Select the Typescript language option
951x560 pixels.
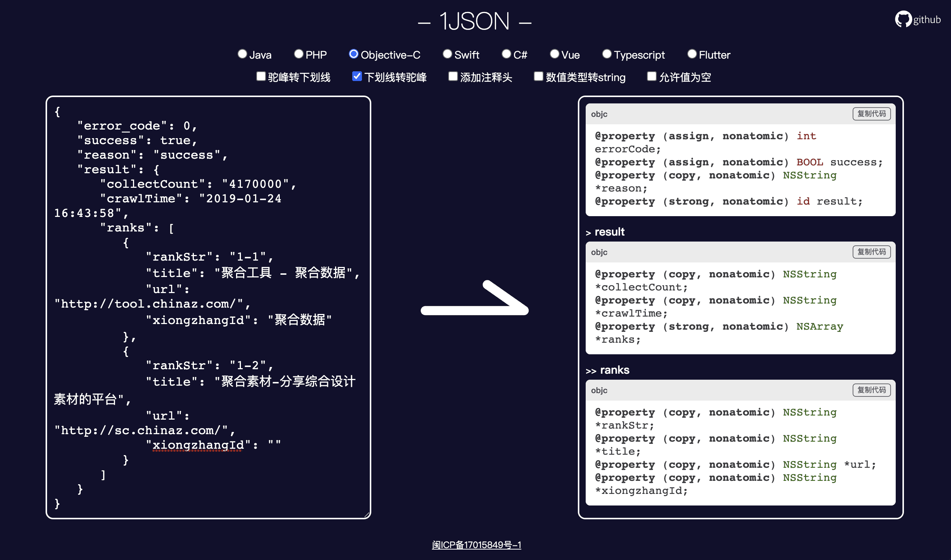coord(607,54)
